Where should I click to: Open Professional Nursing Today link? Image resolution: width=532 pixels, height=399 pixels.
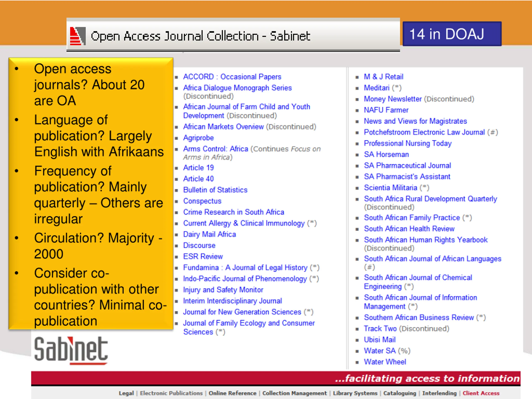pos(408,143)
